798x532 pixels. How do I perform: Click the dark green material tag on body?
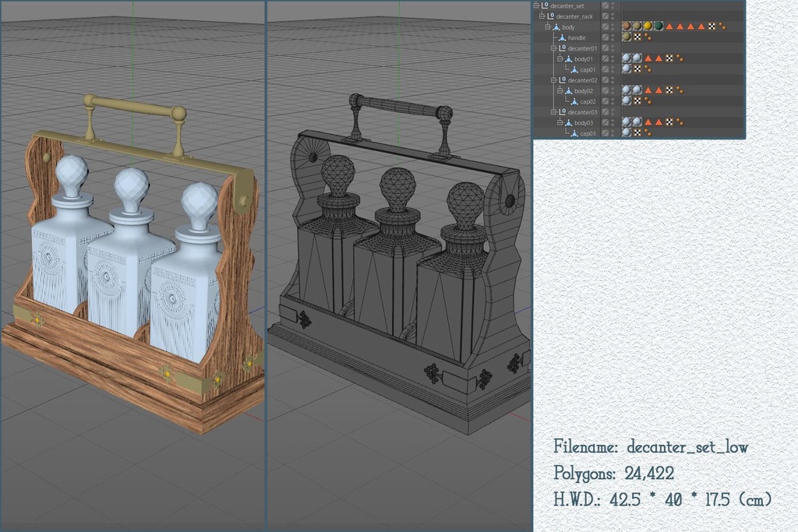pyautogui.click(x=659, y=26)
